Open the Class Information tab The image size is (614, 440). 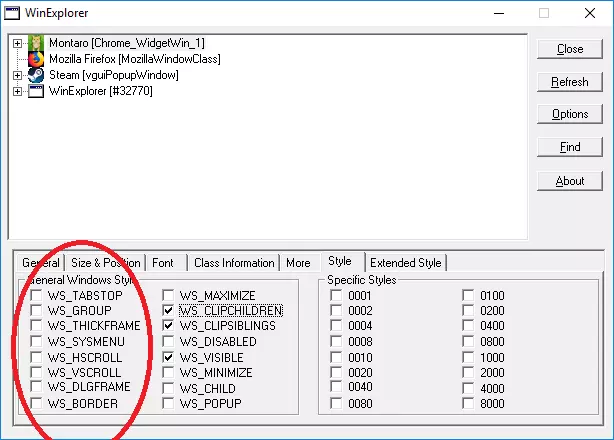click(234, 263)
